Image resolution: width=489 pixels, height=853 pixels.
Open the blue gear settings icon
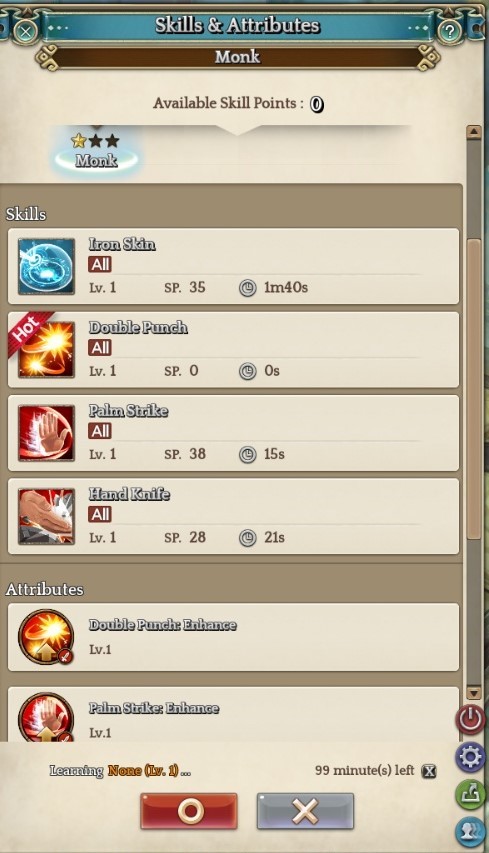click(470, 757)
